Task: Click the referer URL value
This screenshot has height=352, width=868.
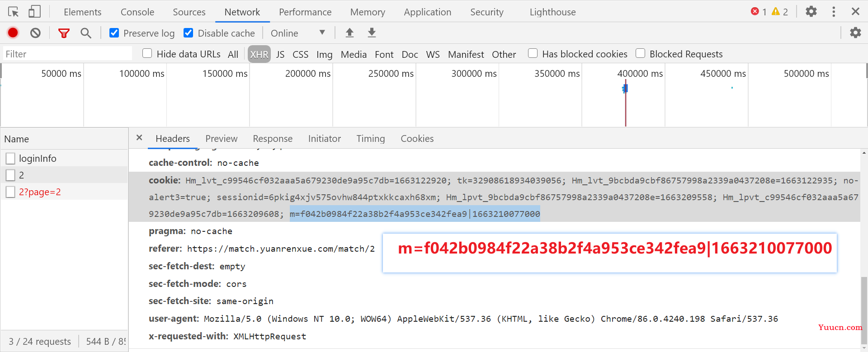Action: coord(281,249)
